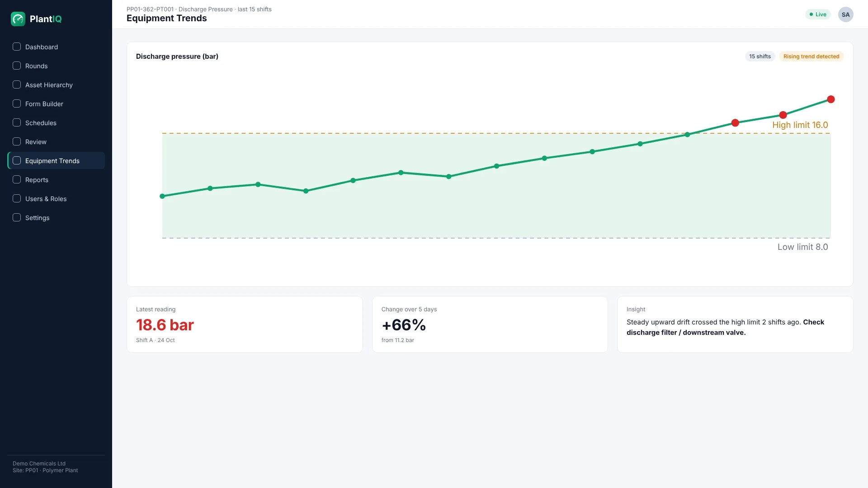The width and height of the screenshot is (868, 488).
Task: Click the Asset Hierarchy square icon
Action: 17,84
